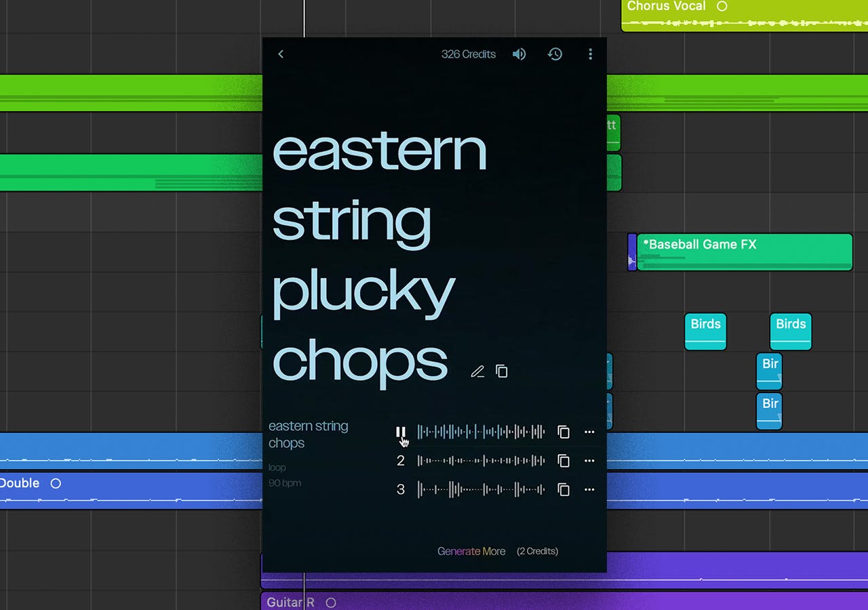
Task: Play sample number 2
Action: (401, 461)
